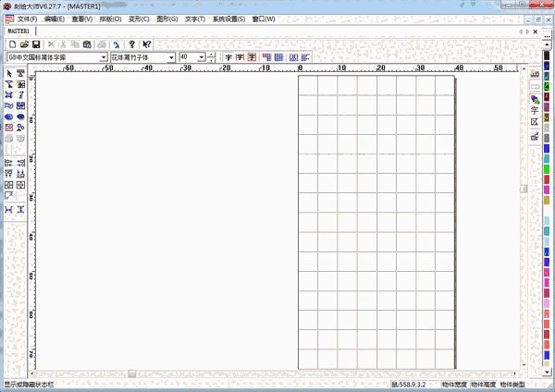Click the vertical scrollbar thumb of the canvas
This screenshot has width=555, height=392.
[524, 189]
